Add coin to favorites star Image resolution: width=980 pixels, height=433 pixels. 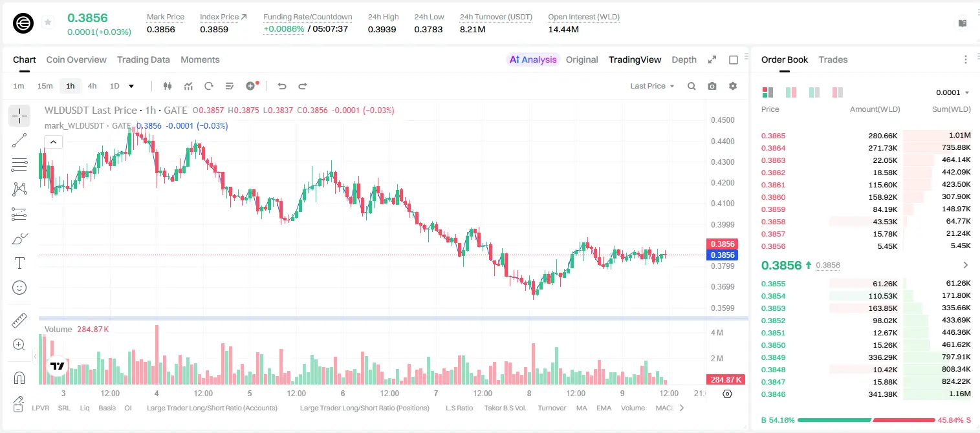click(47, 23)
